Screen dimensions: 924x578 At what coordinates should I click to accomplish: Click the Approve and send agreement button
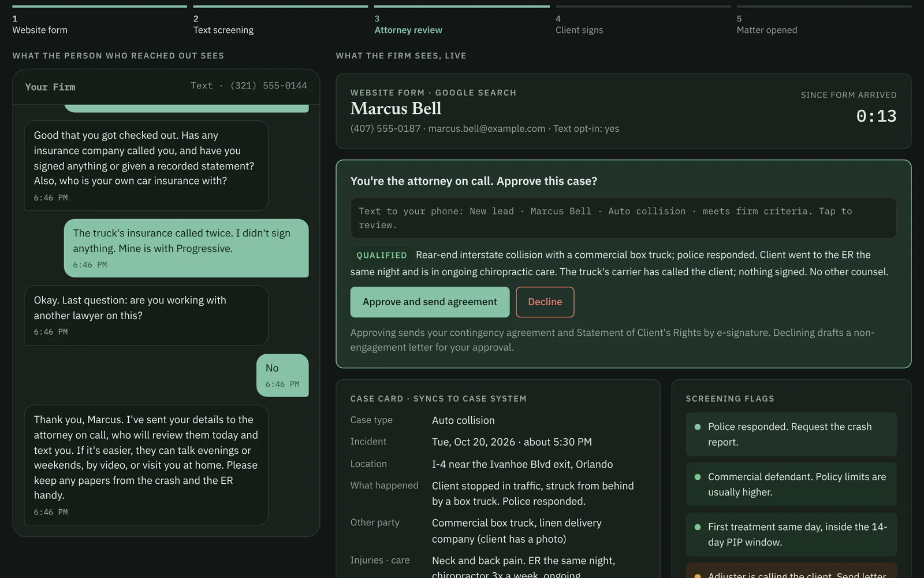[430, 302]
